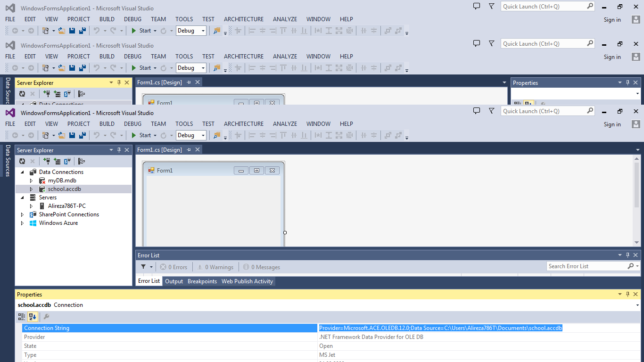
Task: Click Error List filter funnel icon
Action: (143, 267)
